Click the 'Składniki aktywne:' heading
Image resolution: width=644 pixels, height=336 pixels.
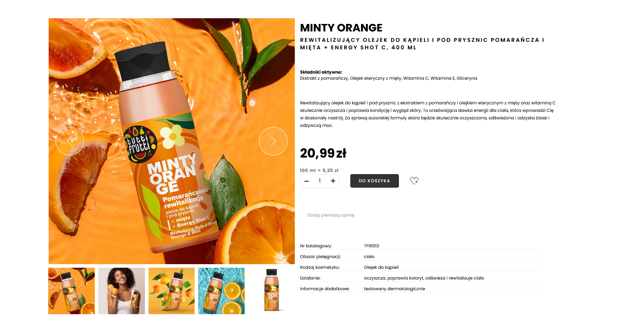pyautogui.click(x=321, y=72)
